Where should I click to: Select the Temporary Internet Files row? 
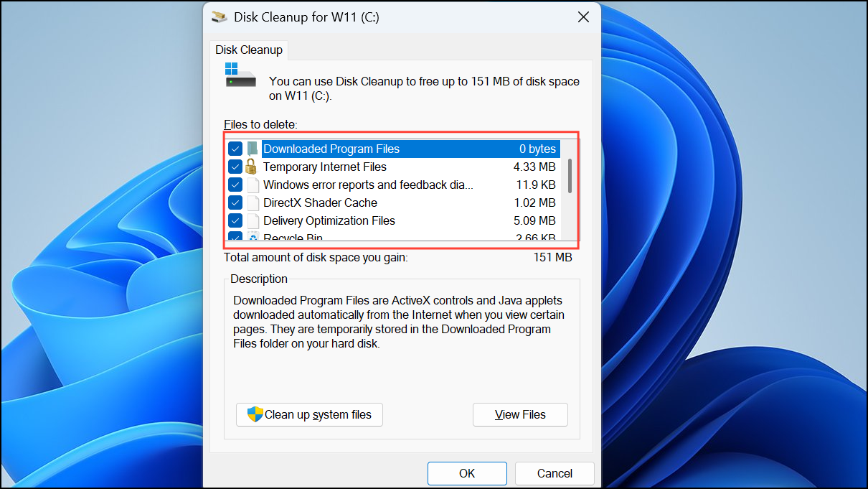[392, 167]
